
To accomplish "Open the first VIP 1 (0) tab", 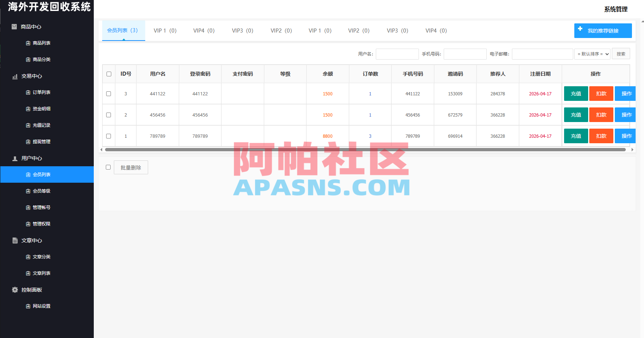I will [165, 31].
